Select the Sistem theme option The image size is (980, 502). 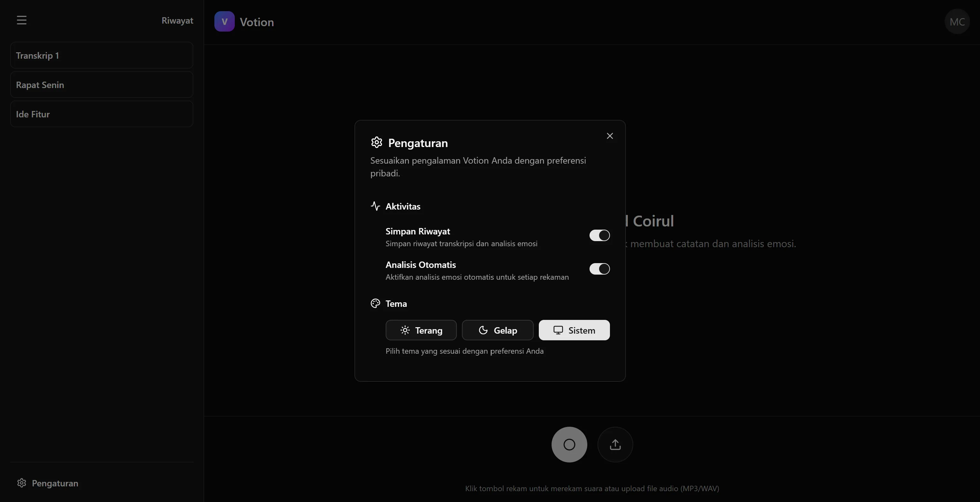point(574,330)
